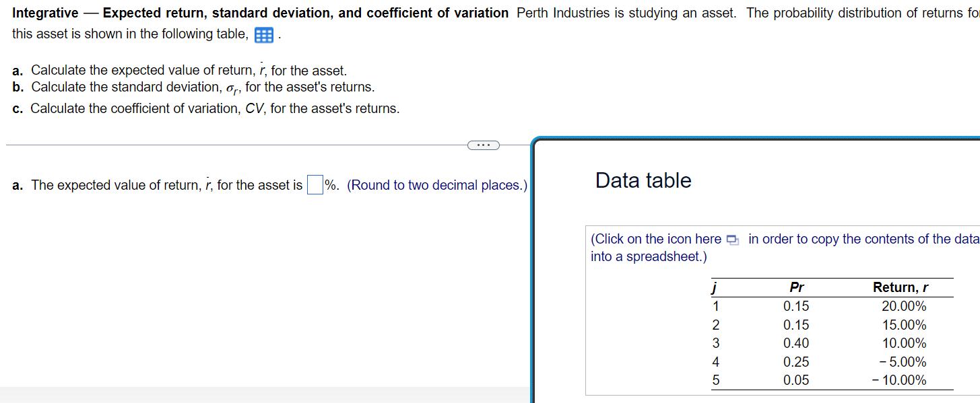The image size is (980, 403).
Task: Click the 'Data table' panel title
Action: pyautogui.click(x=643, y=180)
